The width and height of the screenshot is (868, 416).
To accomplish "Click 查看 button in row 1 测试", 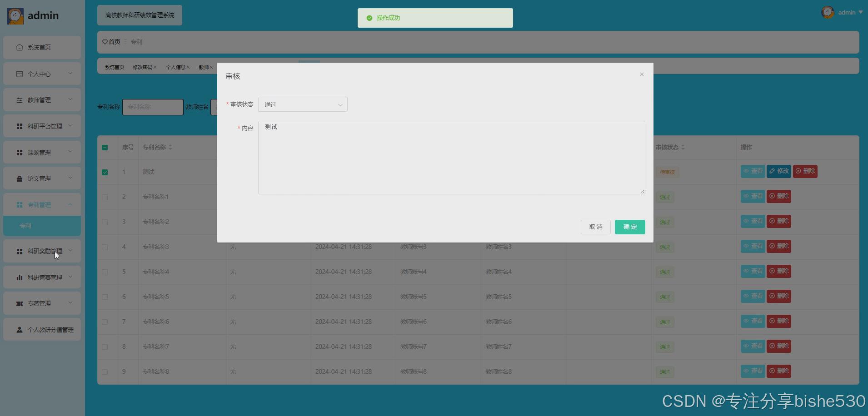I will point(753,171).
